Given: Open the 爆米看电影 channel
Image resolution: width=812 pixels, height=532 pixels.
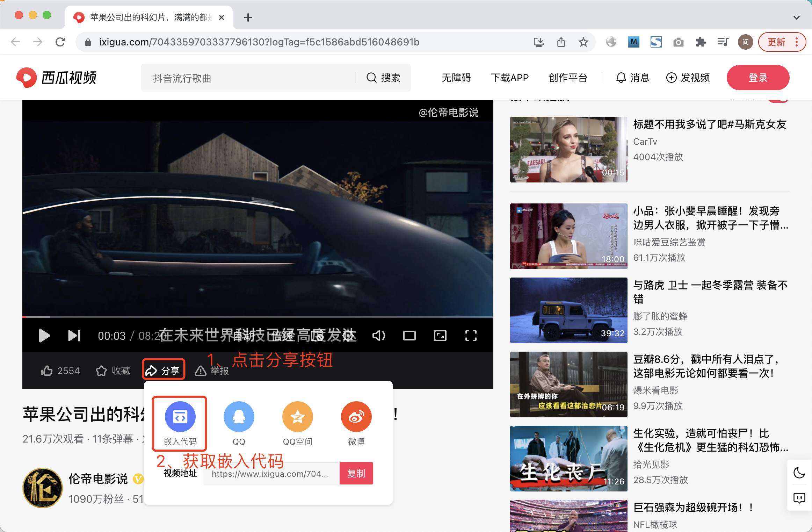Looking at the screenshot, I should point(655,390).
